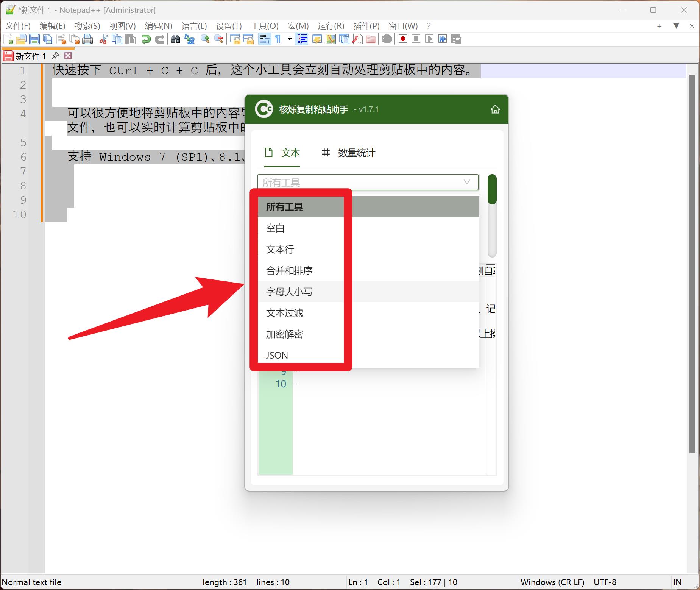
Task: Click the Save file toolbar icon
Action: coord(34,39)
